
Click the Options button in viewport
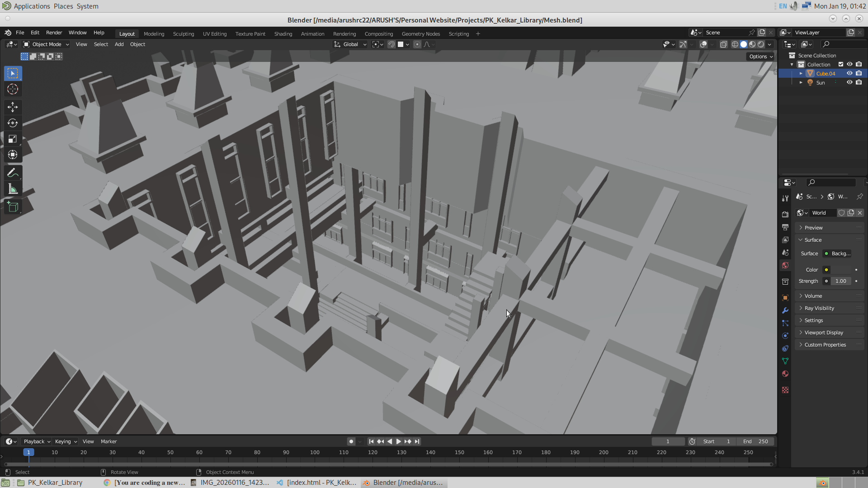[761, 56]
